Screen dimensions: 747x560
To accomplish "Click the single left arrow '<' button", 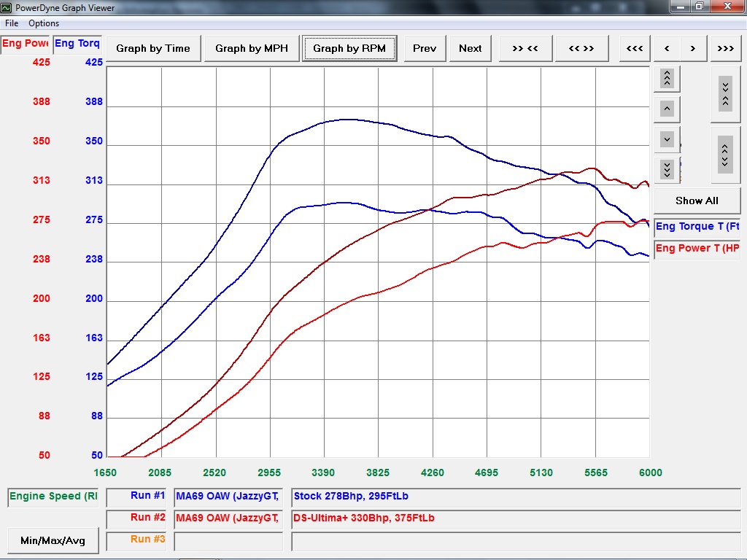I will coord(667,48).
